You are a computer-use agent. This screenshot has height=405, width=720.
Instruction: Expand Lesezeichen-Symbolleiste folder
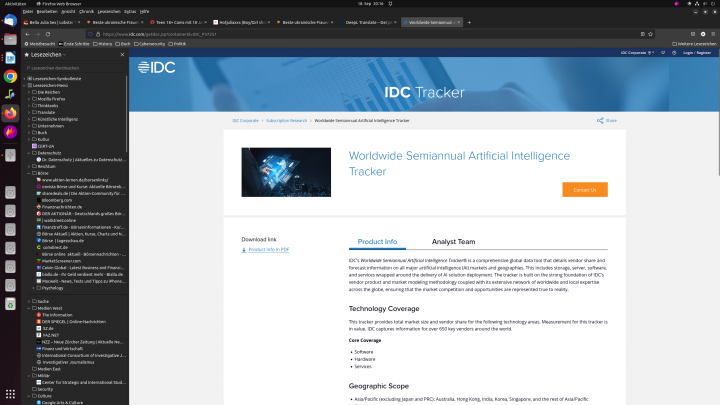pyautogui.click(x=25, y=79)
